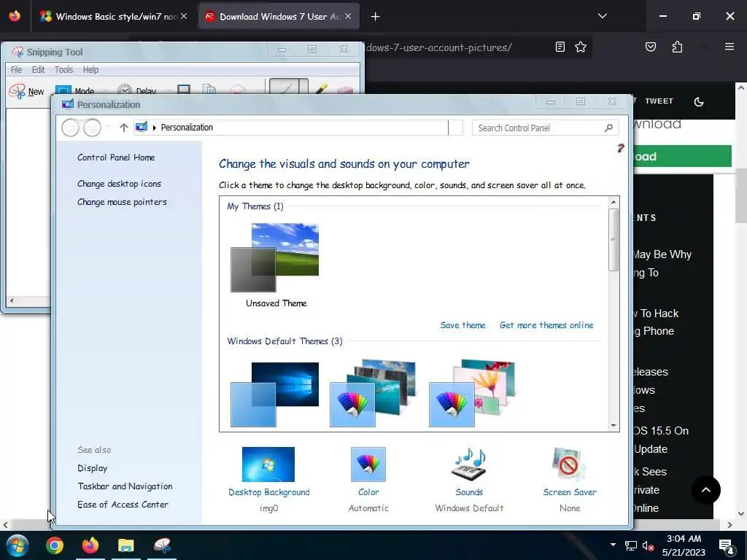
Task: Open Change desktop icons link
Action: click(119, 183)
